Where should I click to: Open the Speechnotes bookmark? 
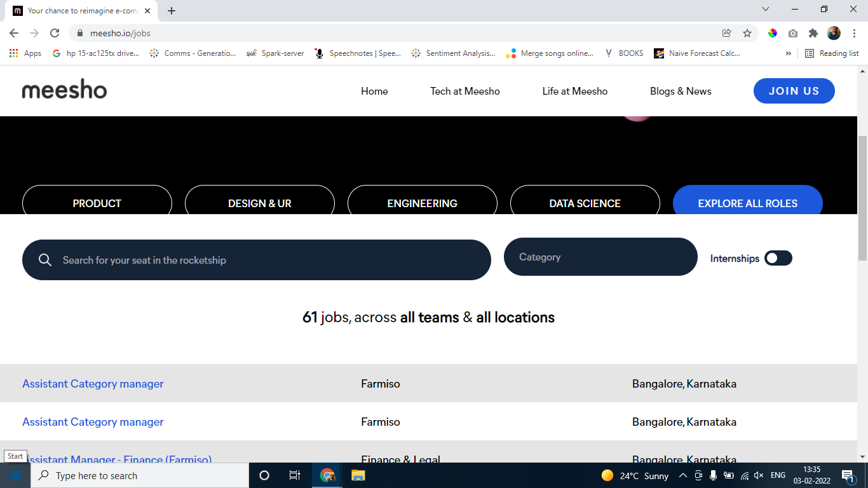[x=358, y=53]
